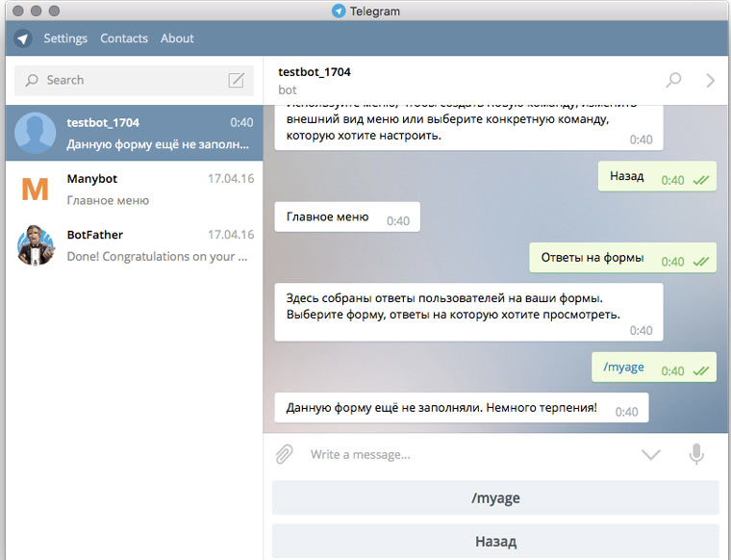The width and height of the screenshot is (731, 560).
Task: Click the chat list Search field
Action: [x=135, y=80]
